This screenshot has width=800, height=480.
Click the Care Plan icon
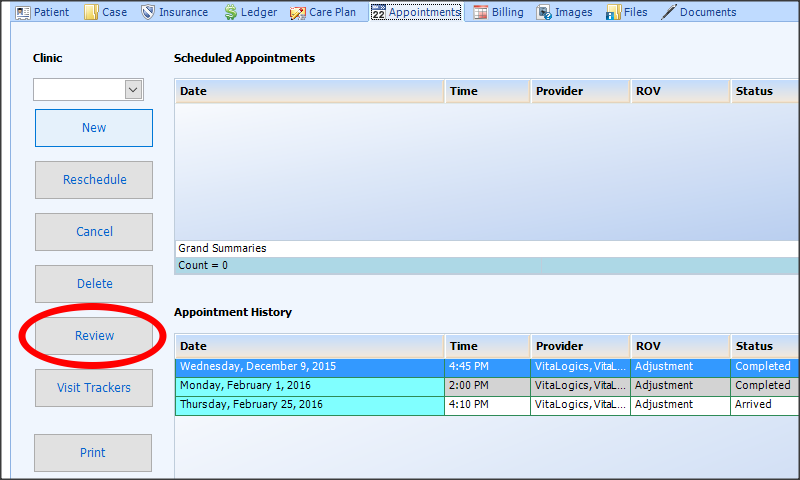click(x=297, y=12)
